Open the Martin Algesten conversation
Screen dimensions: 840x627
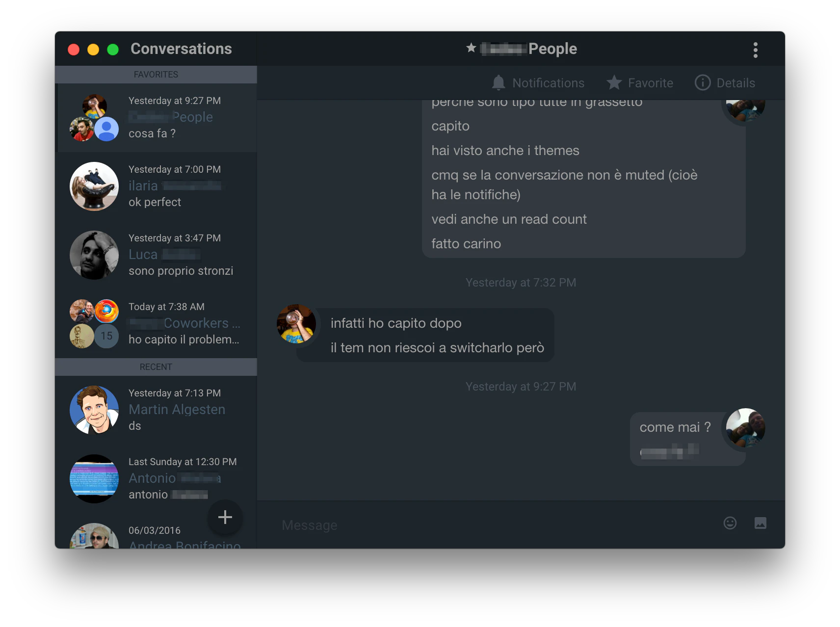[156, 410]
